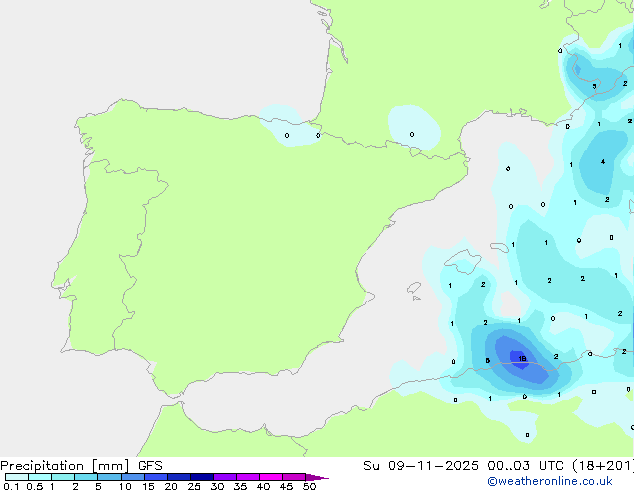Screen dimensions: 634x490
Task: Click the 0.5–1 mm legend swatch
Action: [40, 477]
